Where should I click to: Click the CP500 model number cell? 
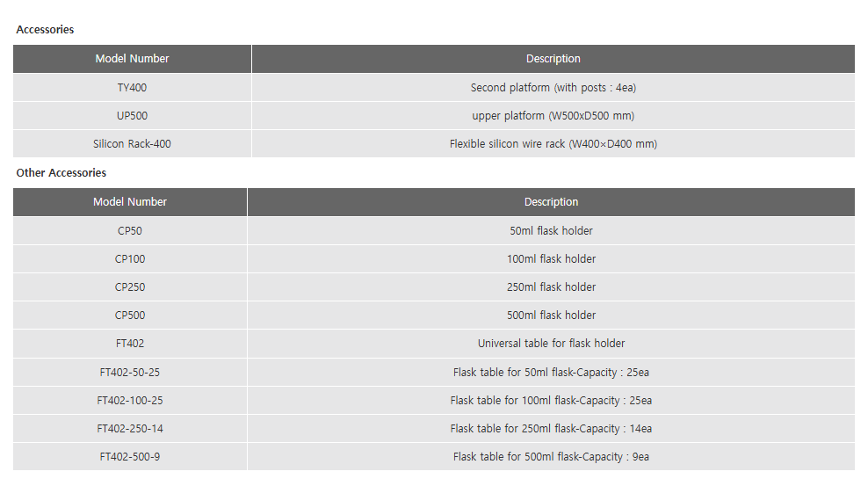tap(129, 315)
